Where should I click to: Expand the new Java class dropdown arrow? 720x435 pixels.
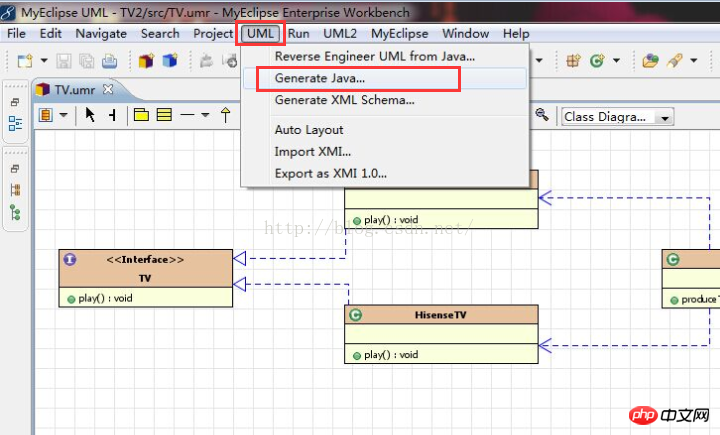(x=616, y=60)
